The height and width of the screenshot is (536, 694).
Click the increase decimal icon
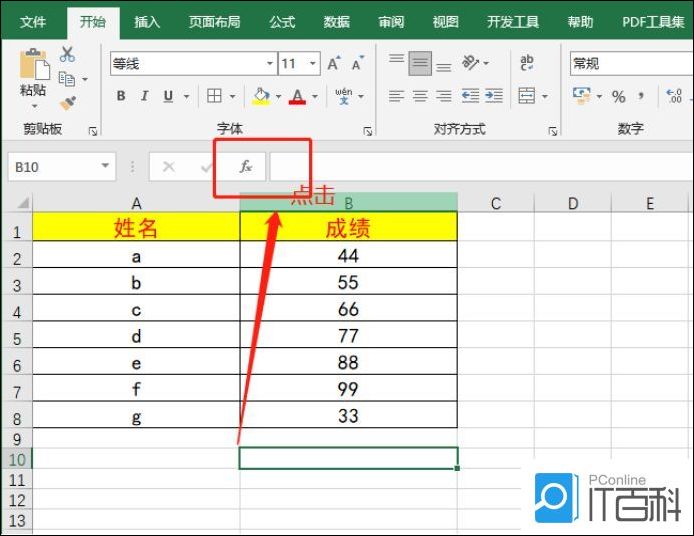pos(674,96)
